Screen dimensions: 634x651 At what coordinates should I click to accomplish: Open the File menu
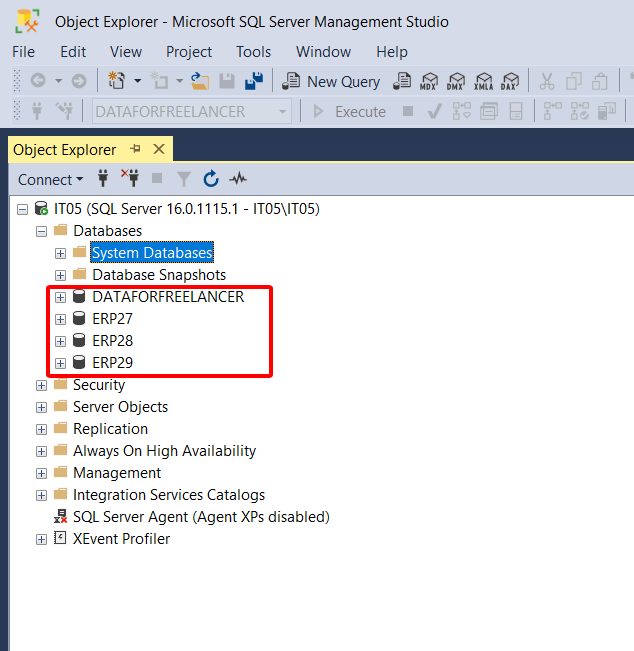coord(23,52)
